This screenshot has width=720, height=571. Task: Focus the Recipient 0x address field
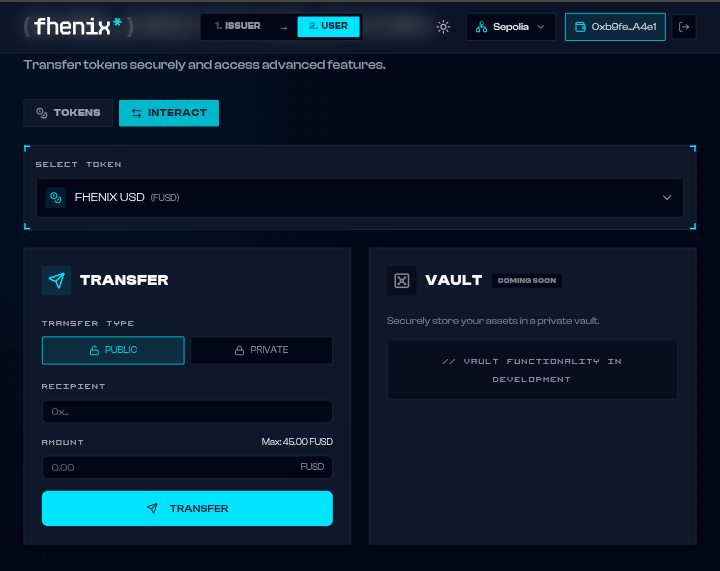pos(187,412)
